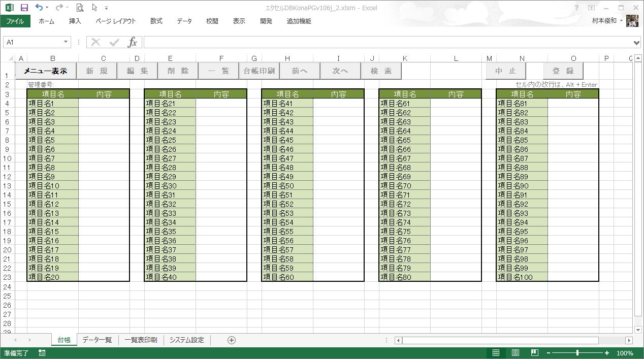Switch to Normal view in status bar

[x=496, y=353]
